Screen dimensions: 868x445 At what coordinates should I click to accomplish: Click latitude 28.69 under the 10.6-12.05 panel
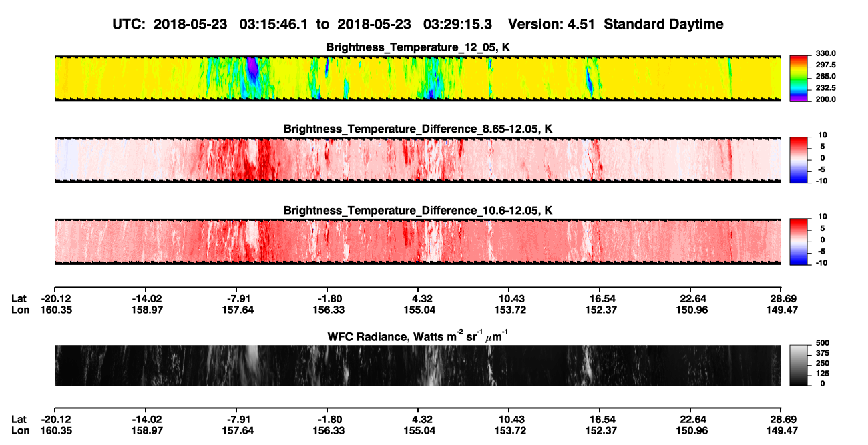782,298
